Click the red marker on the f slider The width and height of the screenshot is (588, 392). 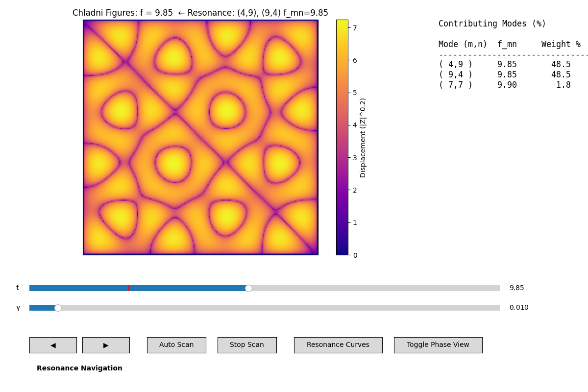(x=128, y=288)
